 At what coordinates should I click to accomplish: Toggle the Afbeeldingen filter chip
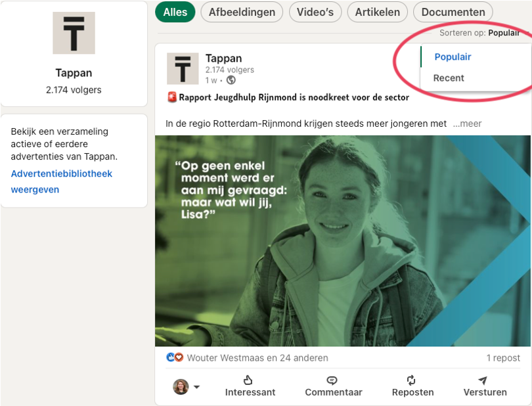[242, 12]
